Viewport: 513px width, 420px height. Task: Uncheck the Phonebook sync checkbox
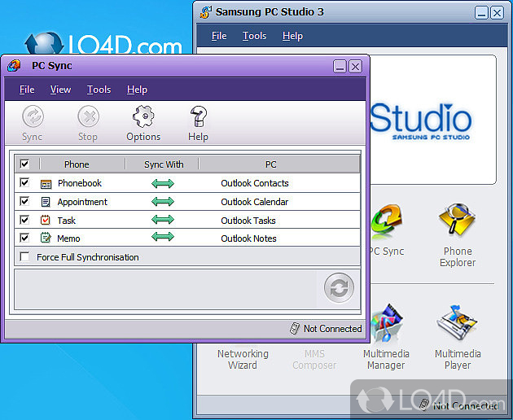pyautogui.click(x=24, y=183)
